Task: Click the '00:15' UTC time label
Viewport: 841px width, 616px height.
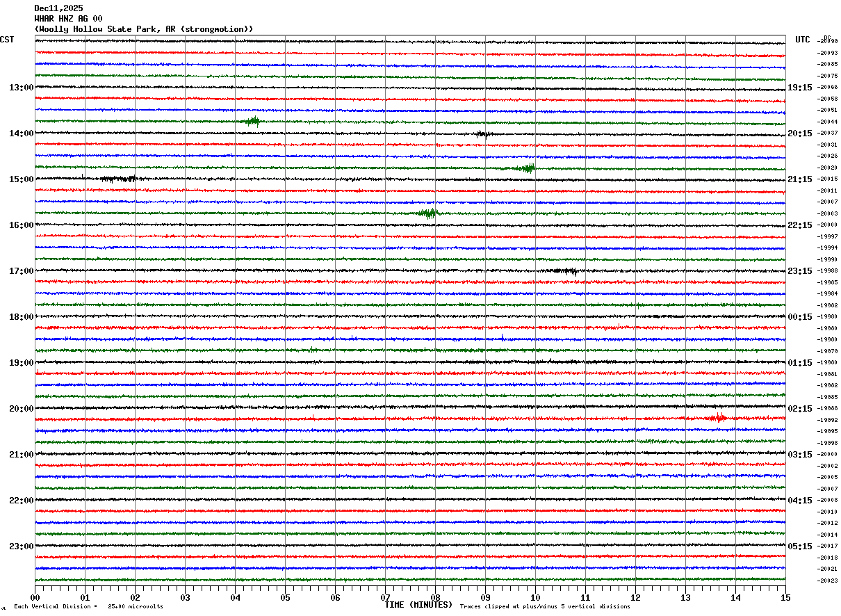Action: [x=800, y=317]
